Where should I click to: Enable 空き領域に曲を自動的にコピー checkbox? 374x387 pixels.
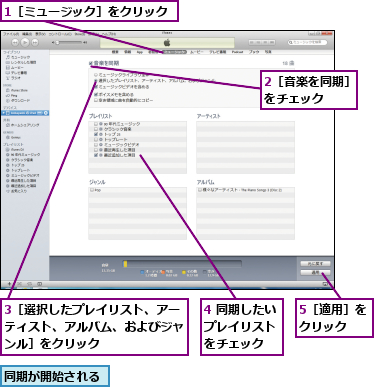[x=96, y=100]
